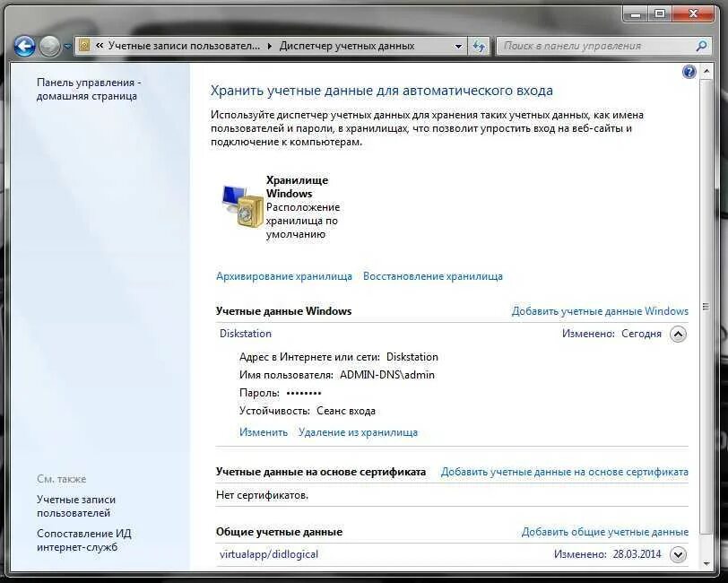Collapse the Diskstation credential entry
The height and width of the screenshot is (583, 728).
(x=678, y=334)
